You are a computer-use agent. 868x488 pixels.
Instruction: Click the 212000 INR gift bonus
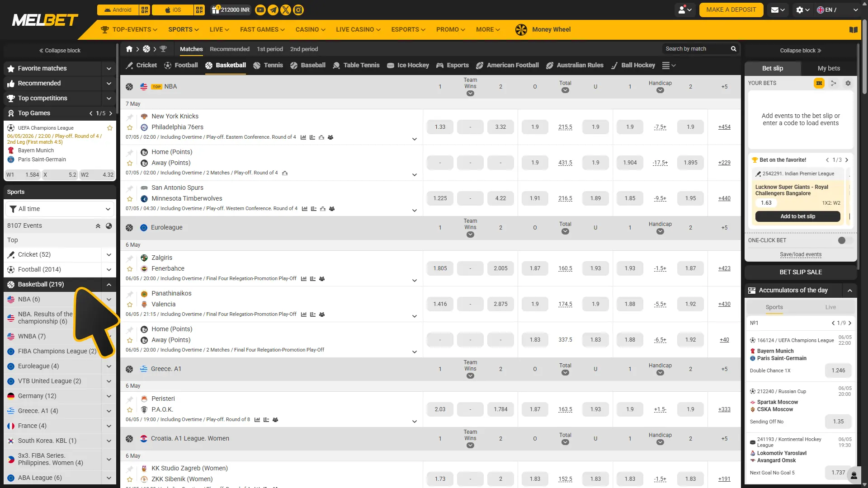(x=231, y=10)
